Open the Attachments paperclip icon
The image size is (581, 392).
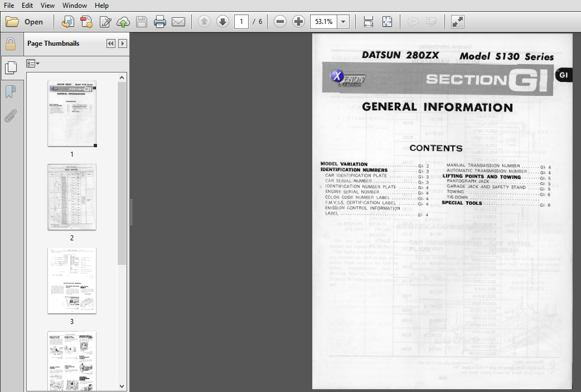pyautogui.click(x=11, y=115)
